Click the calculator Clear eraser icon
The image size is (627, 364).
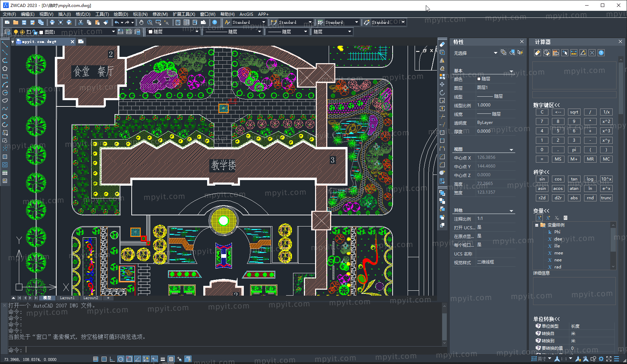[538, 53]
